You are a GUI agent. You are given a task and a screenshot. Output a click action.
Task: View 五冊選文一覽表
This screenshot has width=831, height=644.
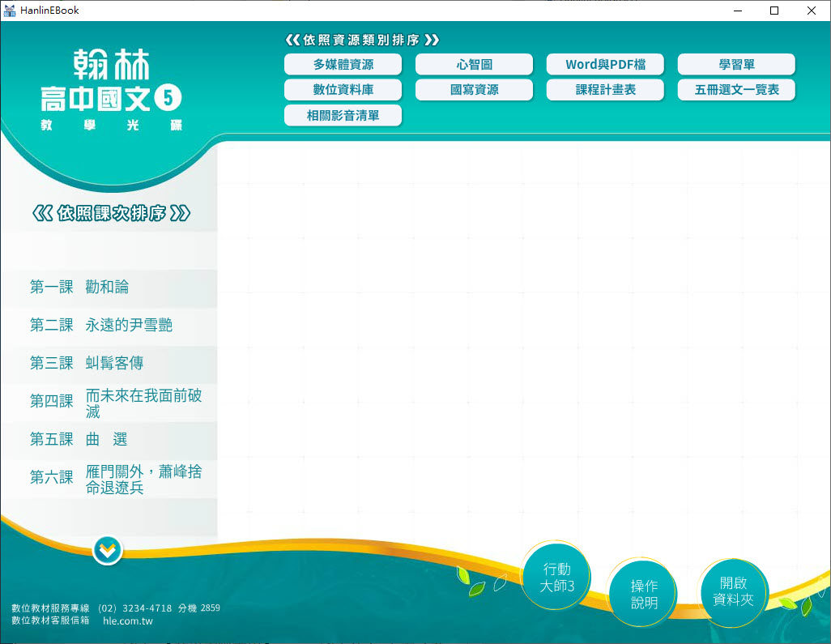click(736, 90)
